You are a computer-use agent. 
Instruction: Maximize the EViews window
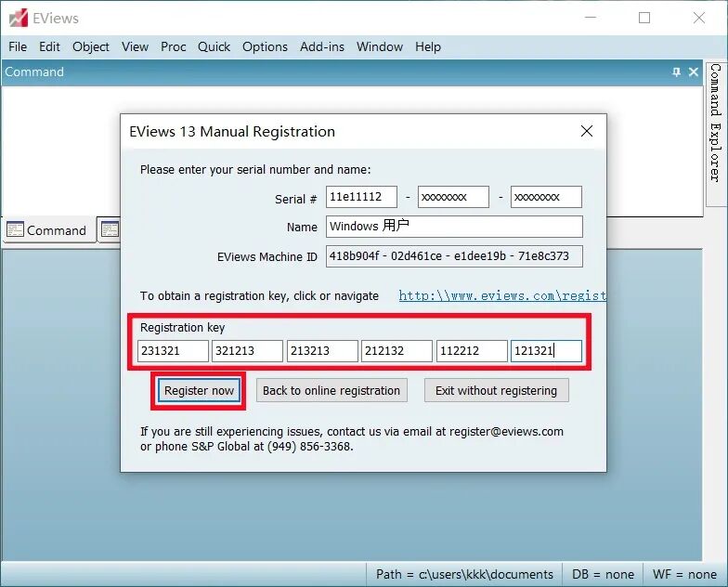644,18
